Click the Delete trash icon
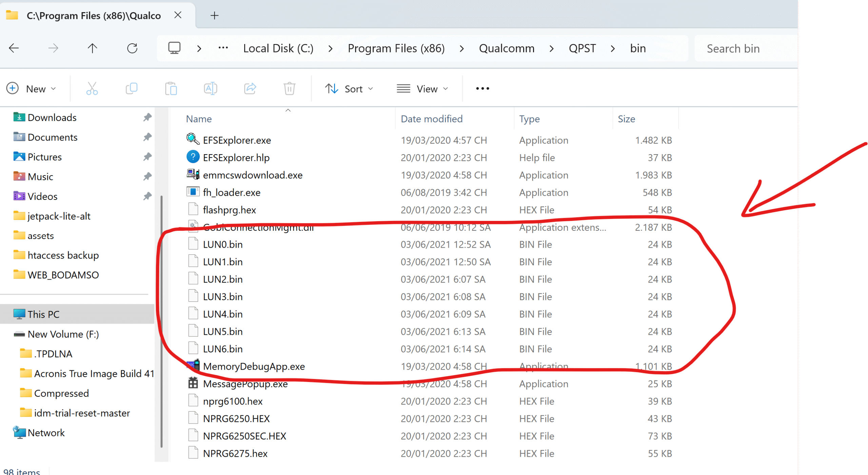The width and height of the screenshot is (868, 475). point(289,89)
